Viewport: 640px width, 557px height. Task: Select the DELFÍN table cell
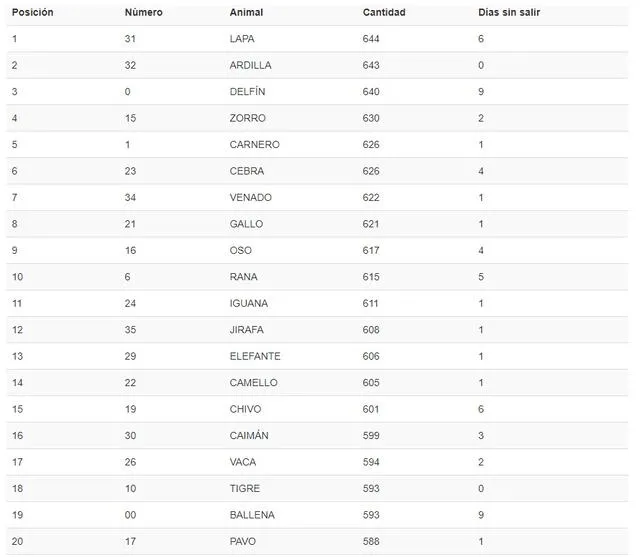tap(247, 91)
